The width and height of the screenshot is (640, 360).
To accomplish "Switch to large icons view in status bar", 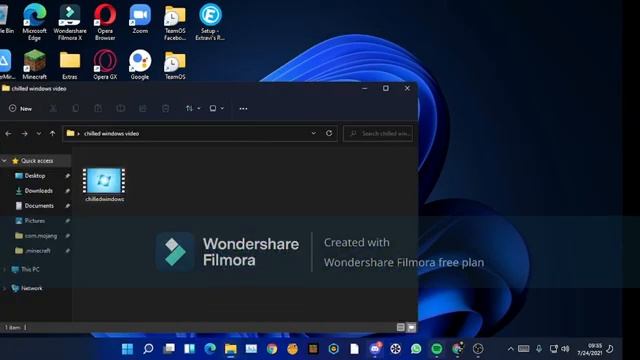I will click(411, 327).
